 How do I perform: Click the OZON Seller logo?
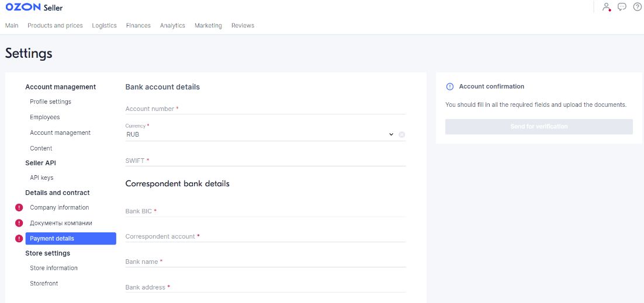click(x=34, y=8)
